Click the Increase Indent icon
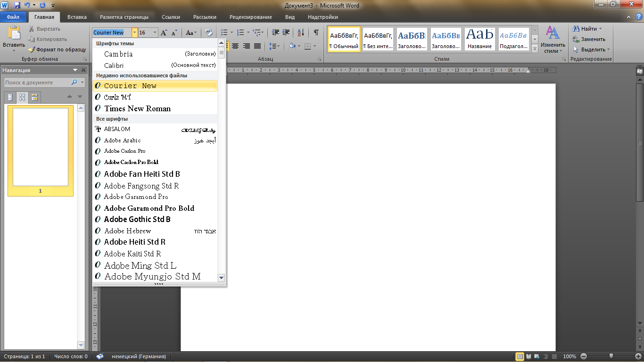This screenshot has width=644, height=362. pyautogui.click(x=287, y=33)
